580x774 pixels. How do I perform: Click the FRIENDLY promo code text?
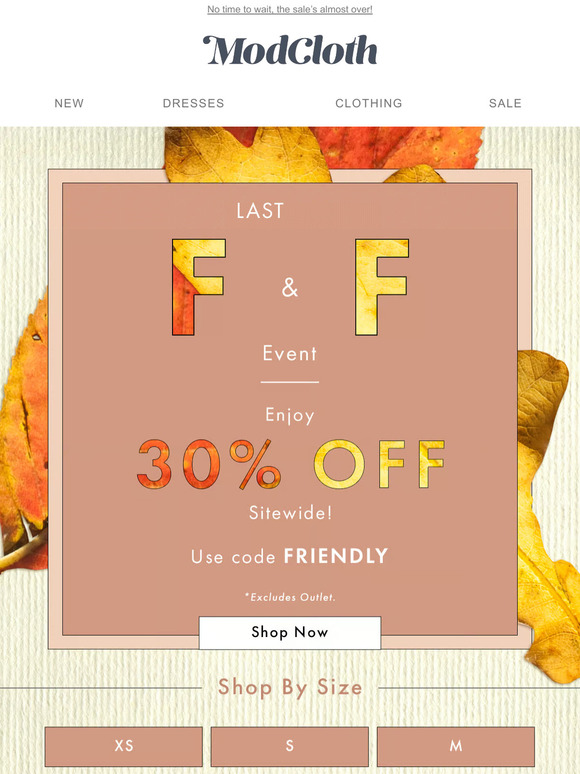click(x=336, y=556)
